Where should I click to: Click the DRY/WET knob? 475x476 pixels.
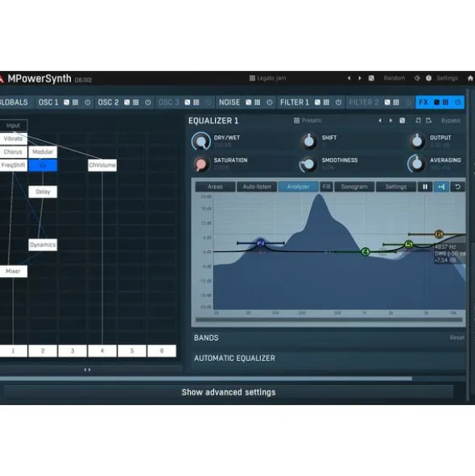click(201, 141)
